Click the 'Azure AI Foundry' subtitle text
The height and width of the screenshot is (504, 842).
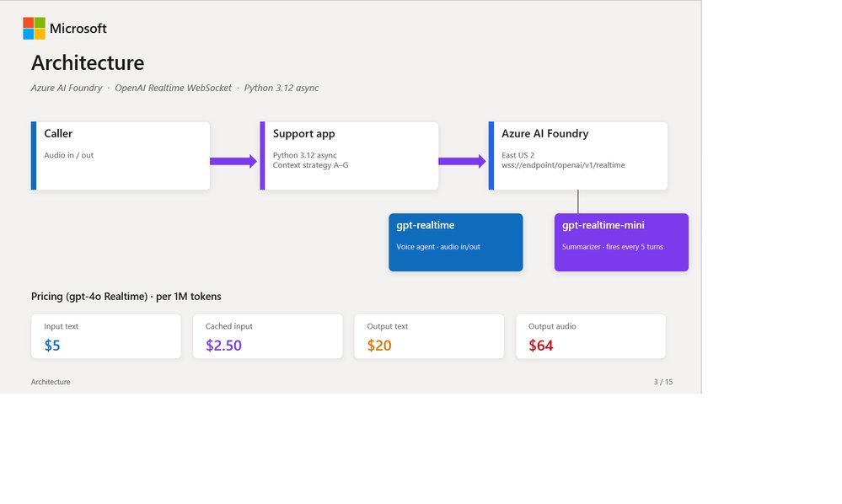[x=67, y=88]
